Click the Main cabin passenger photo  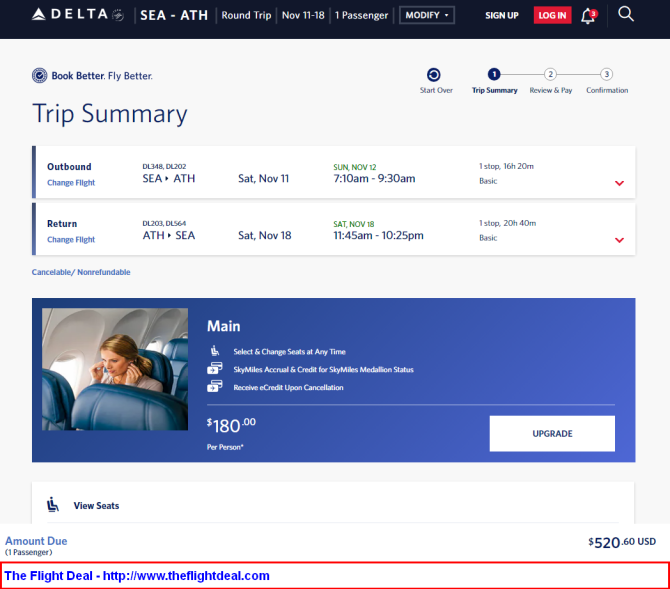tap(115, 369)
